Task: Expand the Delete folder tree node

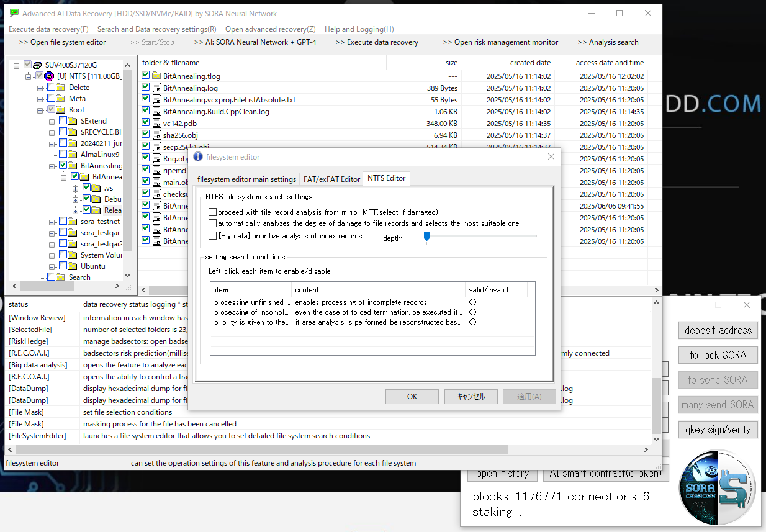Action: [40, 88]
